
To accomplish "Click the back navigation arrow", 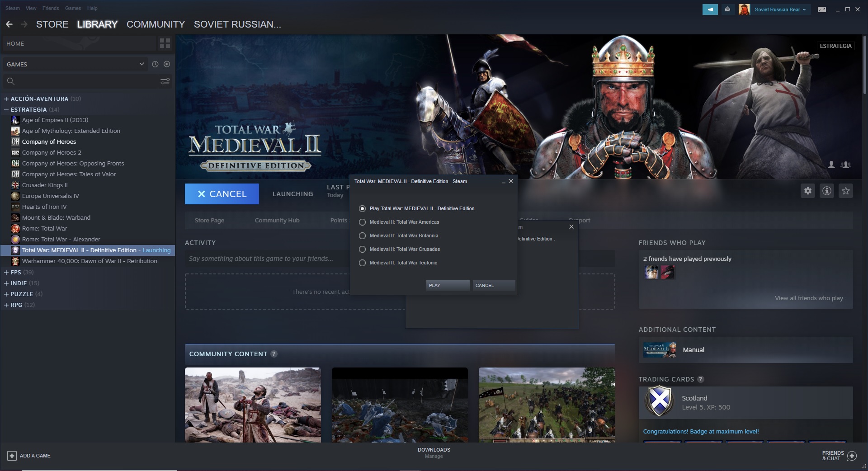I will (9, 24).
